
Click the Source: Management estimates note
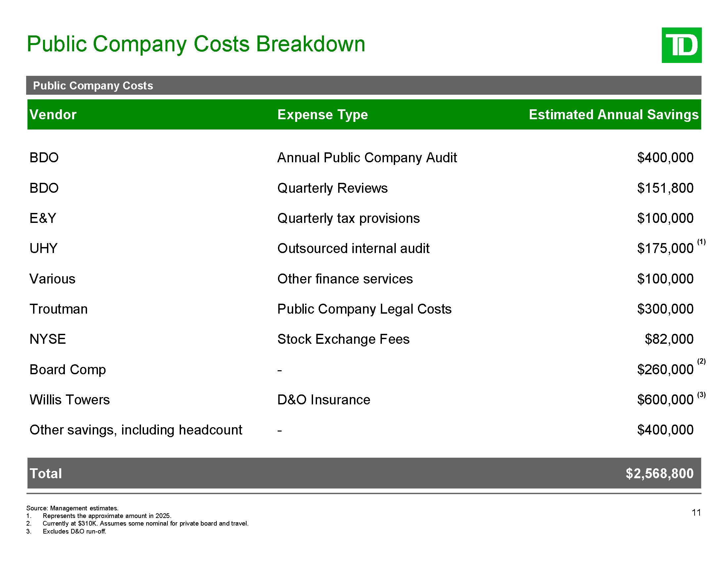[72, 508]
